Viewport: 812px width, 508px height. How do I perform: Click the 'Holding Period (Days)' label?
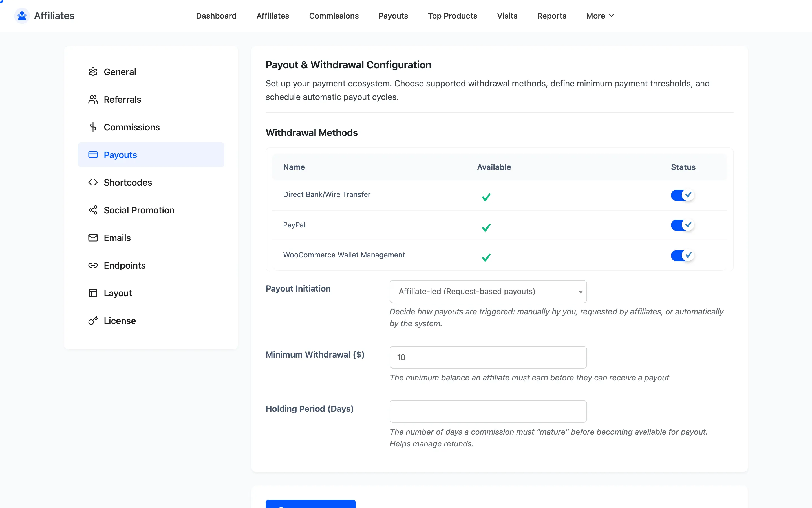tap(309, 409)
